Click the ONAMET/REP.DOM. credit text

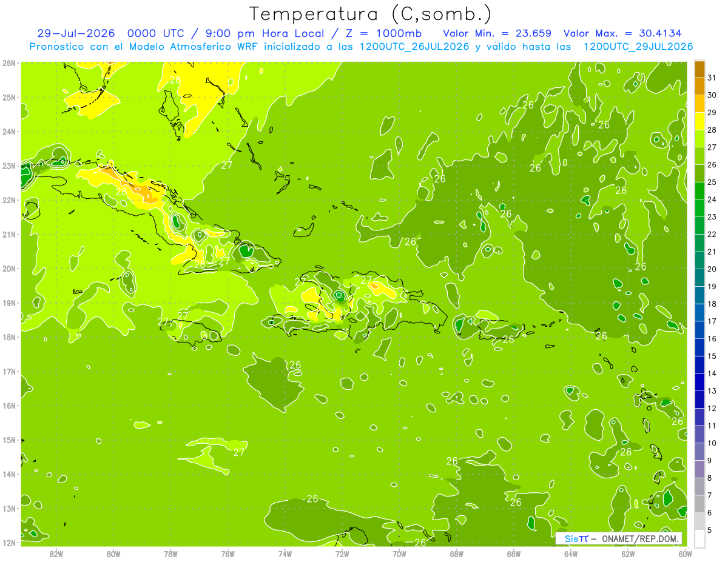tap(641, 538)
